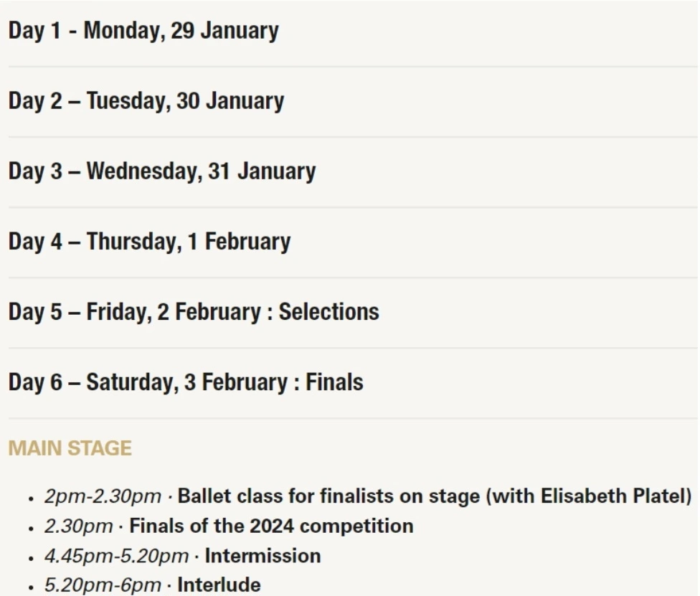The width and height of the screenshot is (700, 596).
Task: Open the Day 2 Tuesday schedule section
Action: (146, 101)
